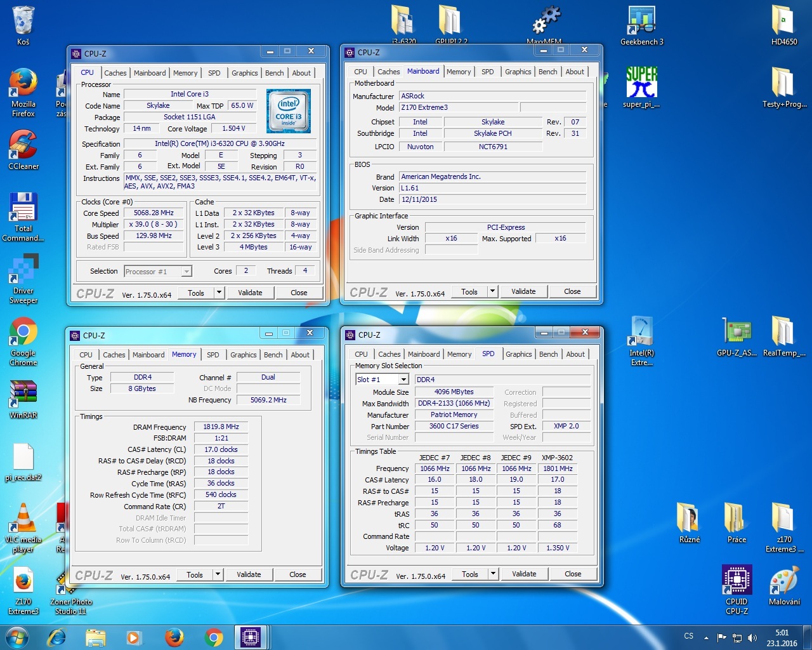Screen dimensions: 812x650
Task: Switch to the Graphics tab in the Mainboard window
Action: click(x=518, y=72)
